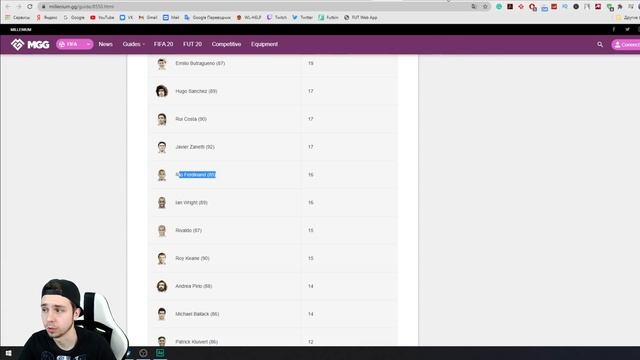Expand the Guides menu
640x360 pixels.
(x=133, y=44)
